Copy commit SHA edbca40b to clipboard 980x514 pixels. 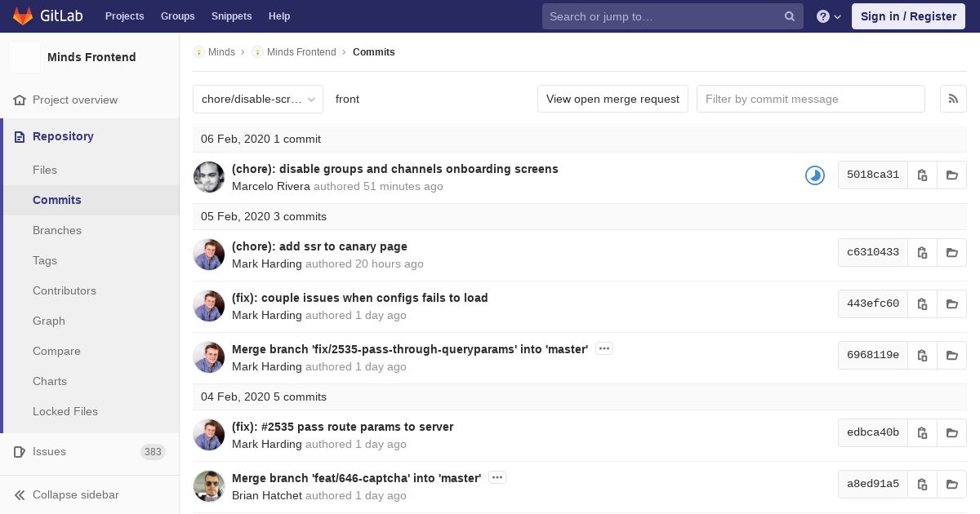coord(922,432)
